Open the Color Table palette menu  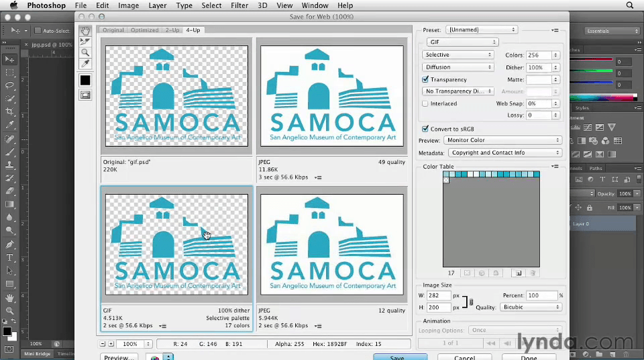click(x=555, y=166)
